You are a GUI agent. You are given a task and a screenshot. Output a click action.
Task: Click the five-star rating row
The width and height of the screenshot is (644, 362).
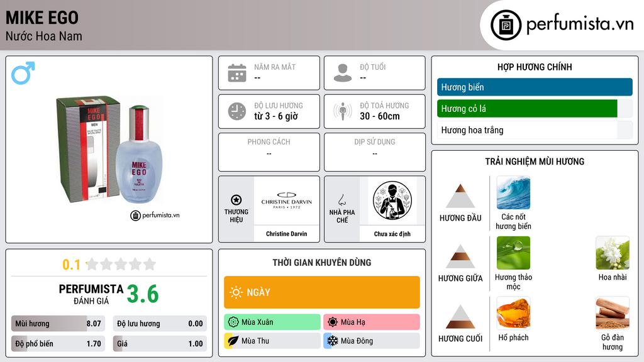(121, 264)
